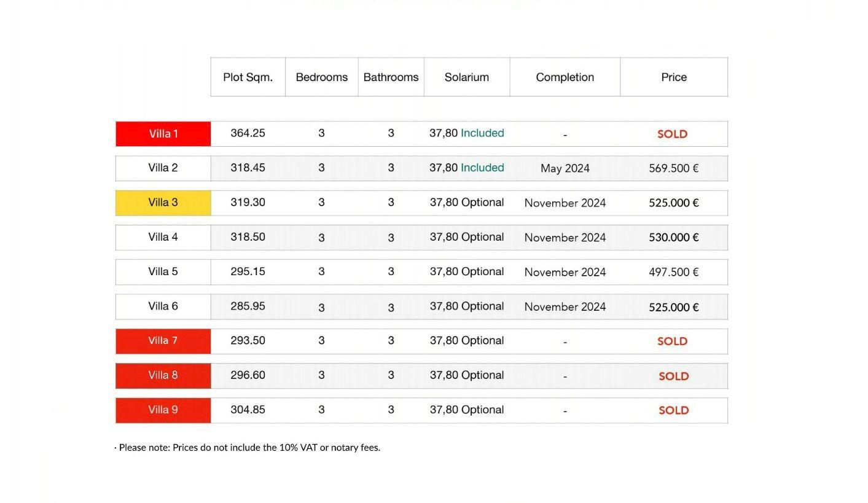Click the red Villa 9 label
This screenshot has width=868, height=503.
tap(163, 410)
